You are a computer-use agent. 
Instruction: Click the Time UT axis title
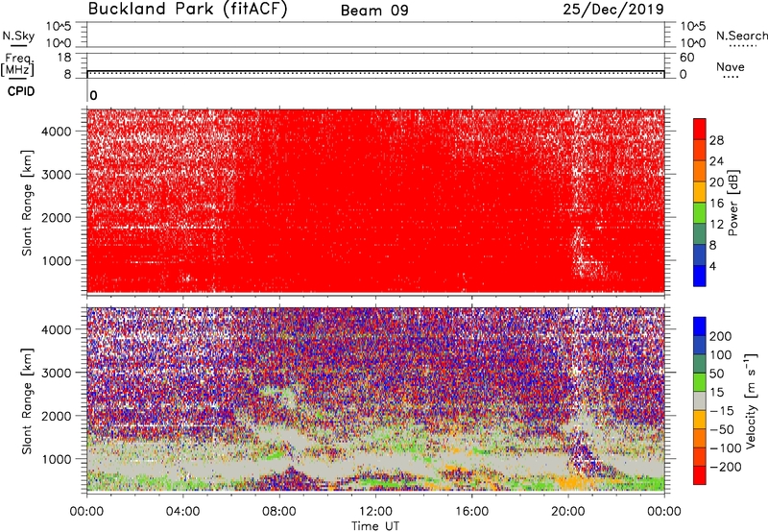pos(375,526)
